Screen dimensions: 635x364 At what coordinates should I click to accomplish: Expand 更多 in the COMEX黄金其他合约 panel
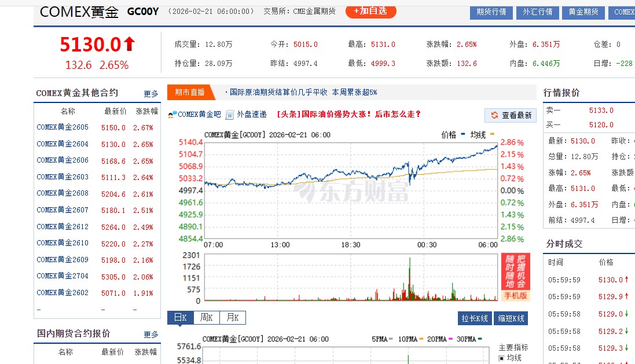coord(151,94)
